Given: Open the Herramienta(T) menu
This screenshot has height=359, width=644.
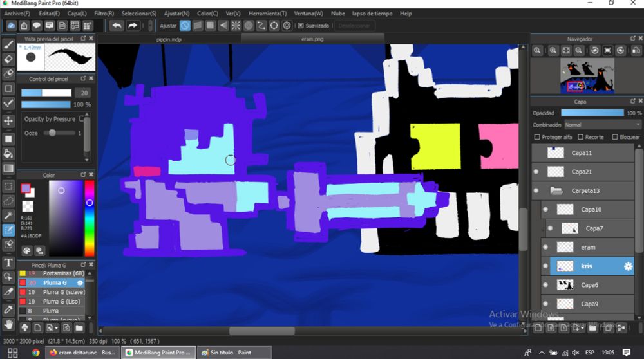Looking at the screenshot, I should [267, 14].
